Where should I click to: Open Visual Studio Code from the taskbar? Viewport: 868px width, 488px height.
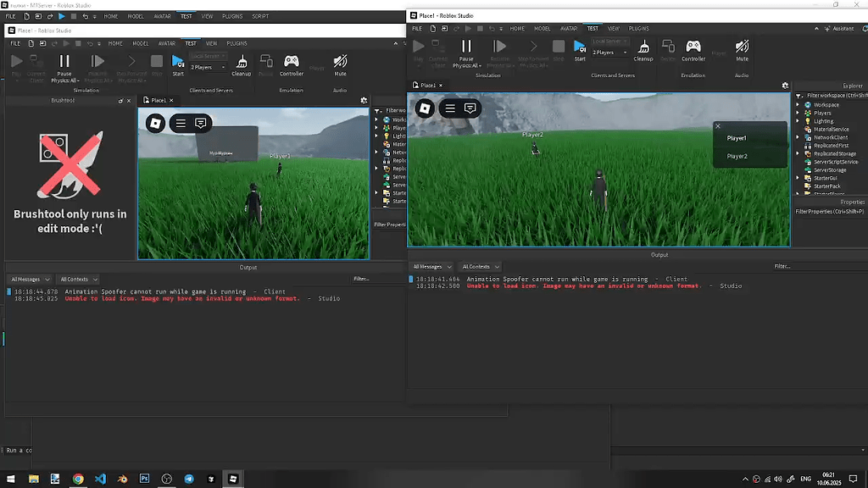tap(100, 479)
